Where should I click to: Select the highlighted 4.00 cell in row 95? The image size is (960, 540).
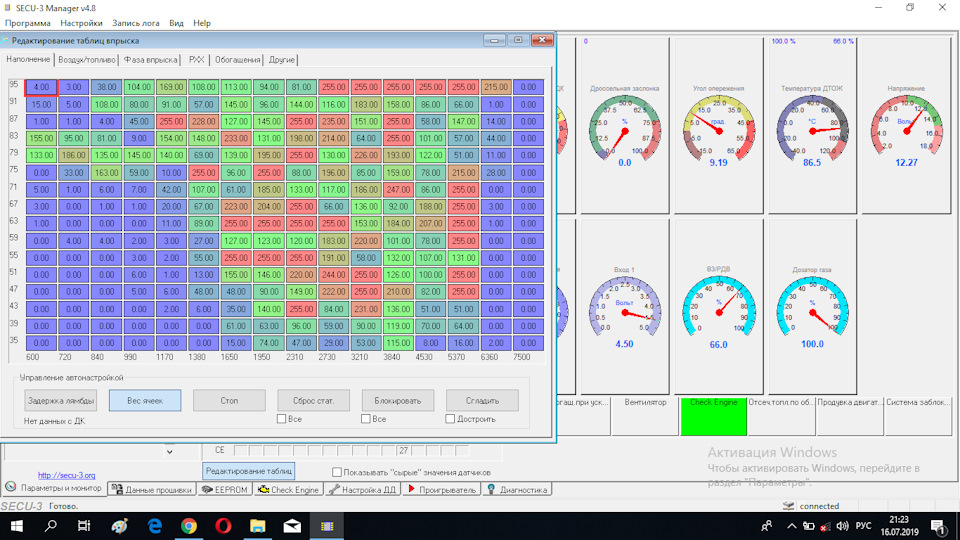[x=41, y=88]
